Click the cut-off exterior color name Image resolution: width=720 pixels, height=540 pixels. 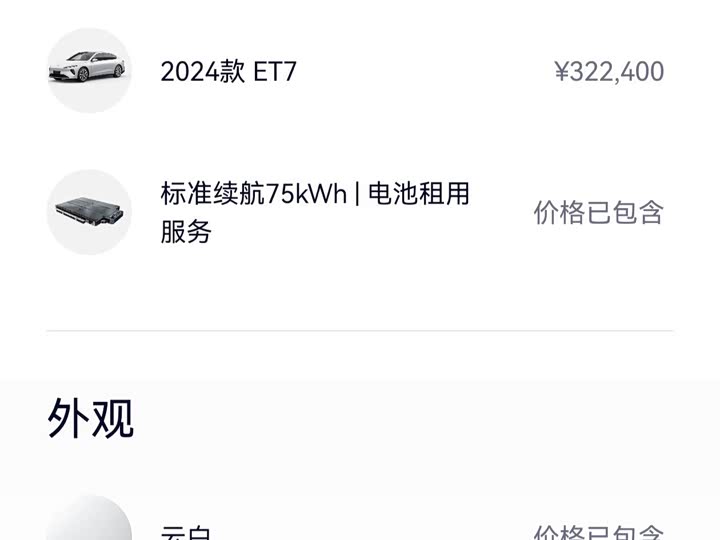[186, 534]
